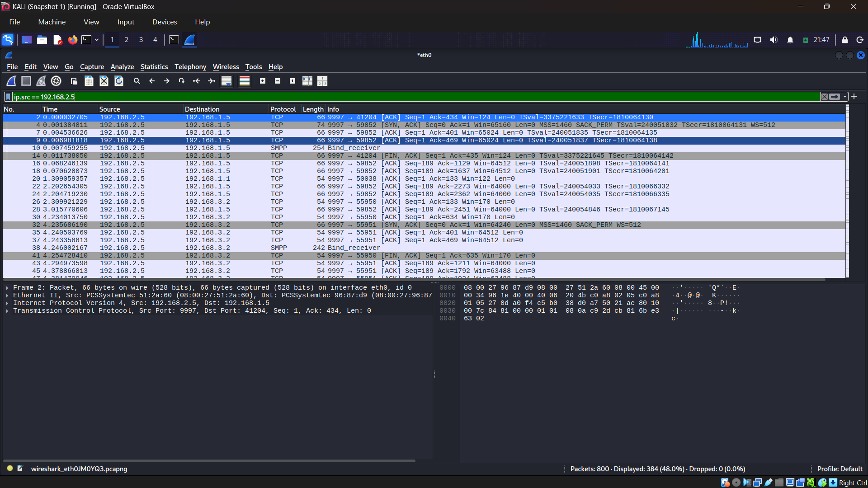This screenshot has width=868, height=488.
Task: Open the Analyze menu
Action: (122, 67)
